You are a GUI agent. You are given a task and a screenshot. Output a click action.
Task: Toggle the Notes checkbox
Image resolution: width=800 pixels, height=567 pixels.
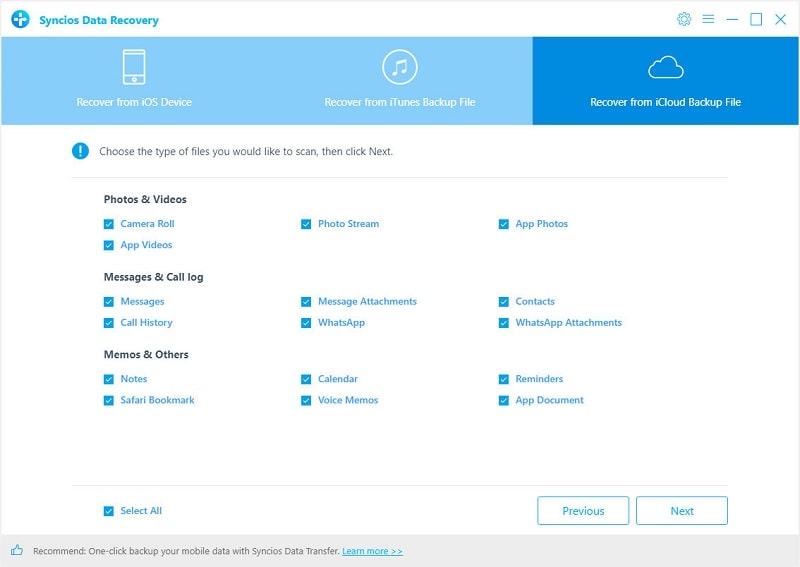pos(109,379)
